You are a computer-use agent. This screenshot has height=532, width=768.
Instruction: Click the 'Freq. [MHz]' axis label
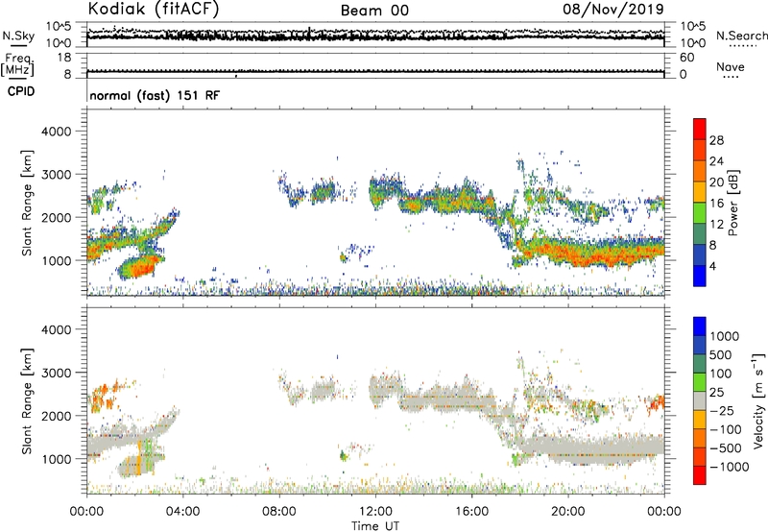pyautogui.click(x=17, y=64)
